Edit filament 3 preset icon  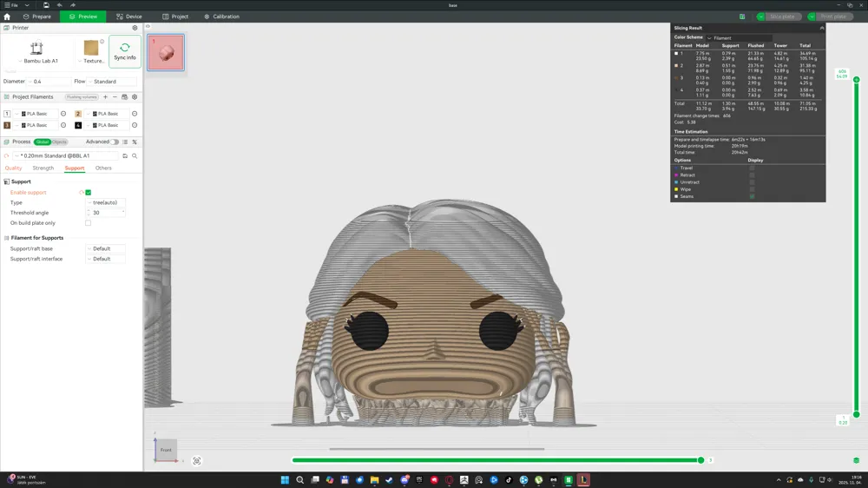[63, 125]
